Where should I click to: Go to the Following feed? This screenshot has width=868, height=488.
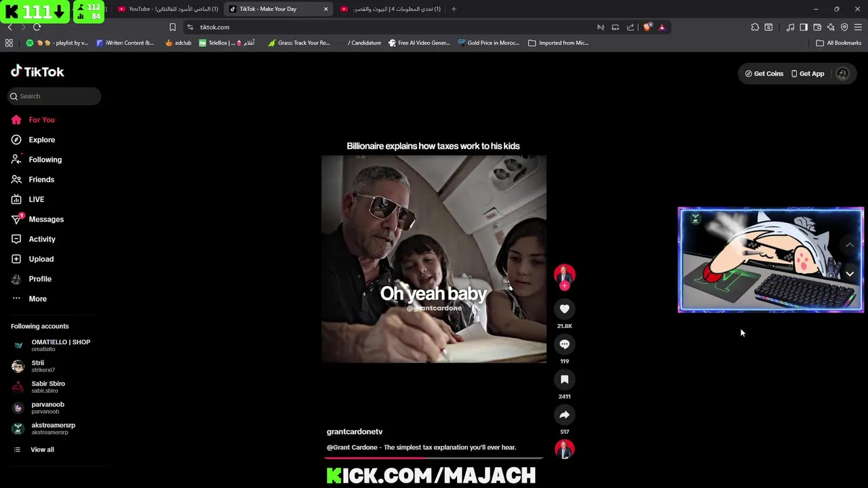[36, 159]
